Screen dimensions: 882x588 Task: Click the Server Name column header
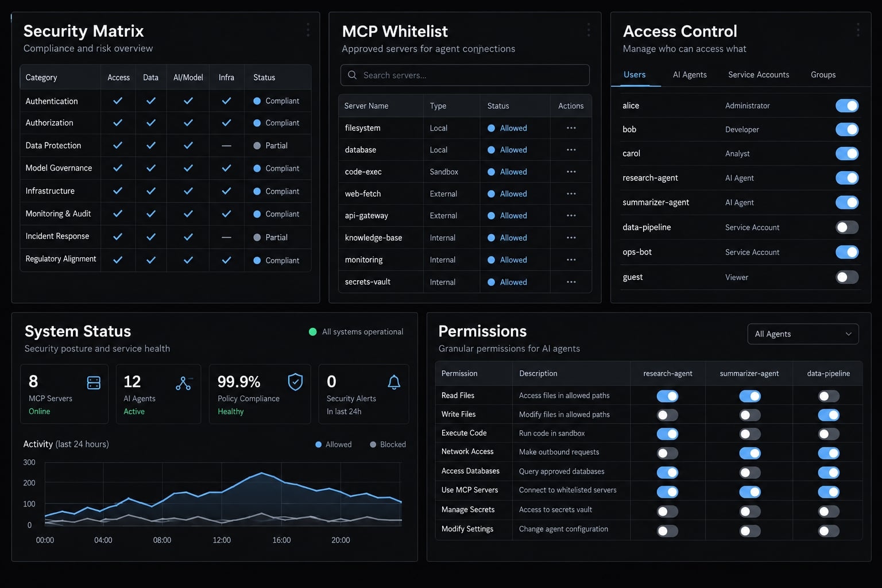pos(366,106)
